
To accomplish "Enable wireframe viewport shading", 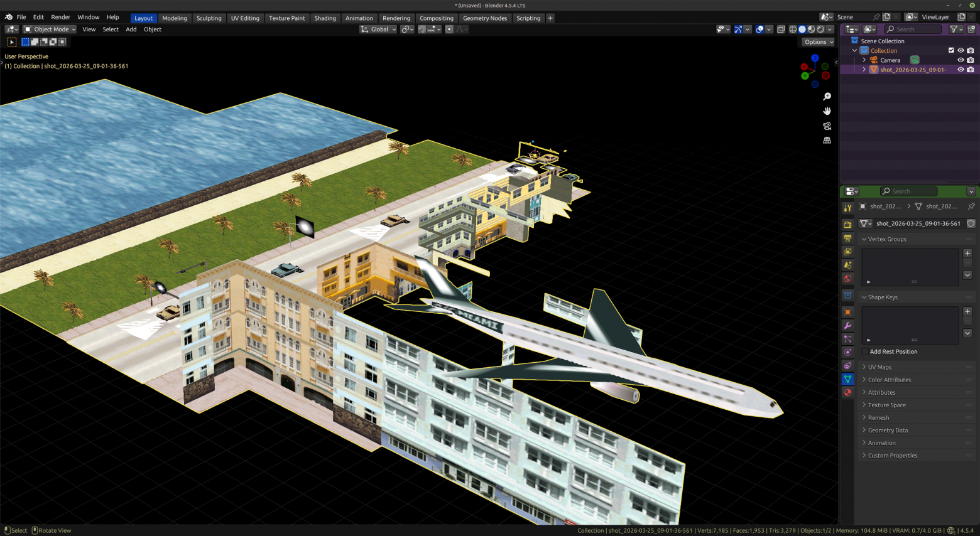I will 793,29.
